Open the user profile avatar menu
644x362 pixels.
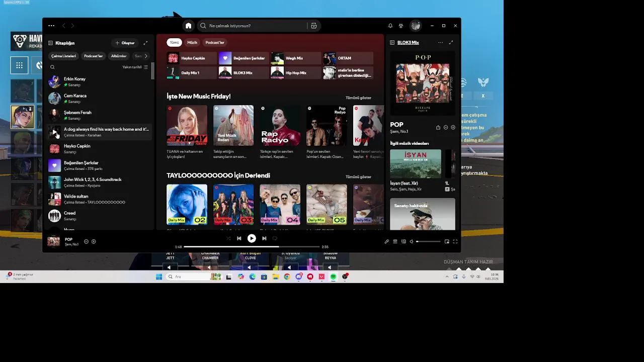(415, 26)
